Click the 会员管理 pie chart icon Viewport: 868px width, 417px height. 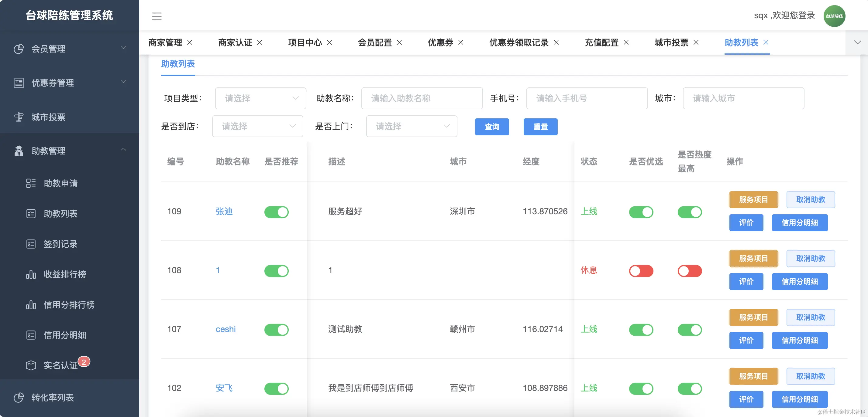pyautogui.click(x=19, y=49)
